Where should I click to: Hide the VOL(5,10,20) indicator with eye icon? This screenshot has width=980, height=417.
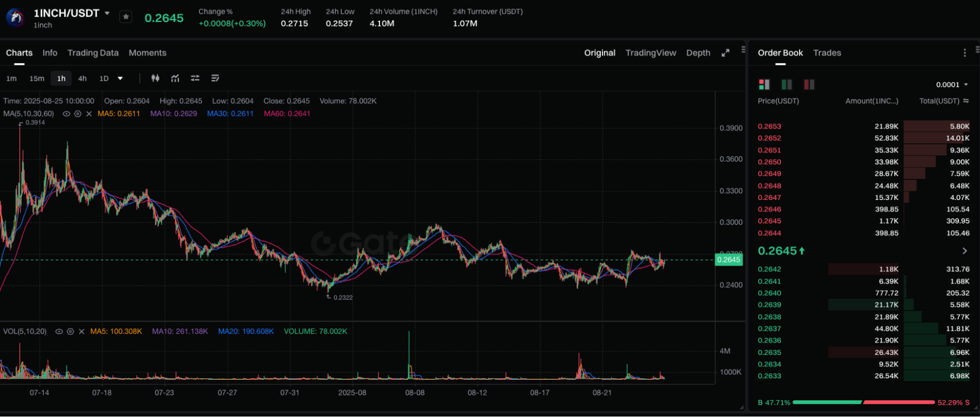[59, 332]
